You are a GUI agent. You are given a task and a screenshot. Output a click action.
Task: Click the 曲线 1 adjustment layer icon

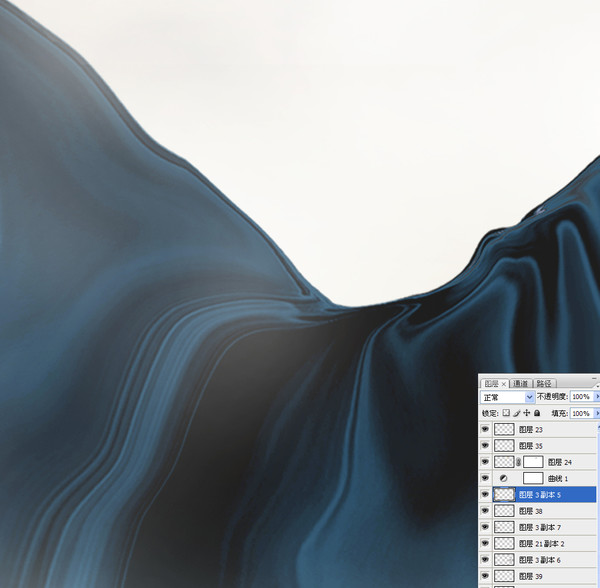pos(504,478)
